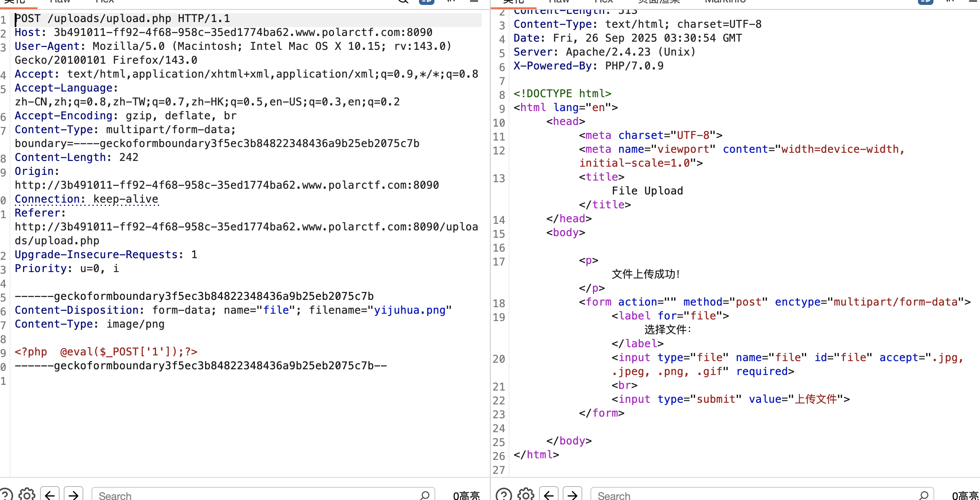The width and height of the screenshot is (980, 500).
Task: Toggle blue newline display button in request
Action: pos(426,1)
